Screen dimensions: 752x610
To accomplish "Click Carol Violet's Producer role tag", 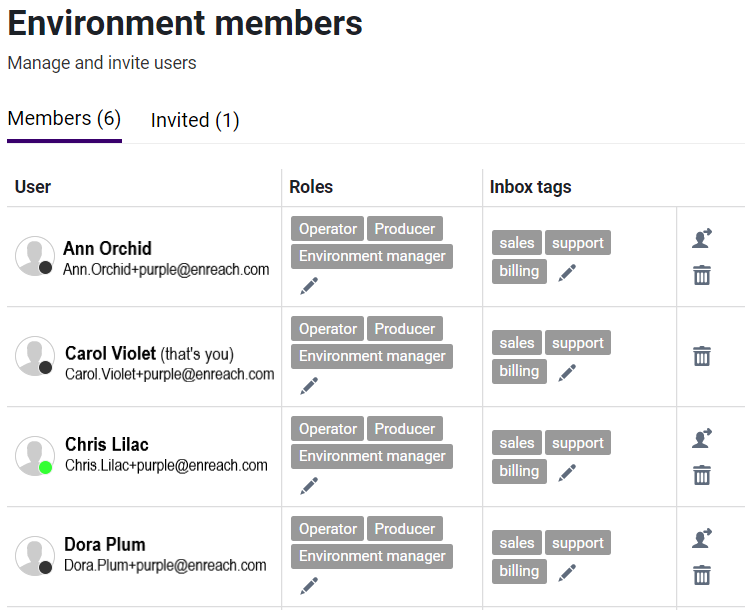I will coord(405,329).
